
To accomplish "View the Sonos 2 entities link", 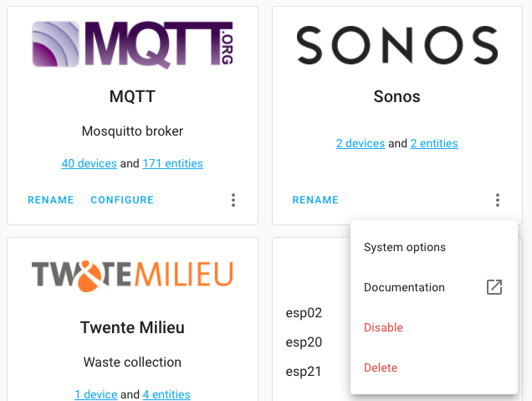I will click(434, 143).
